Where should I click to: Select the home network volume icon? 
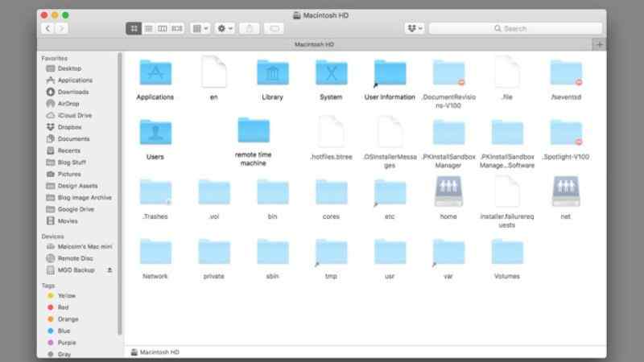(448, 191)
